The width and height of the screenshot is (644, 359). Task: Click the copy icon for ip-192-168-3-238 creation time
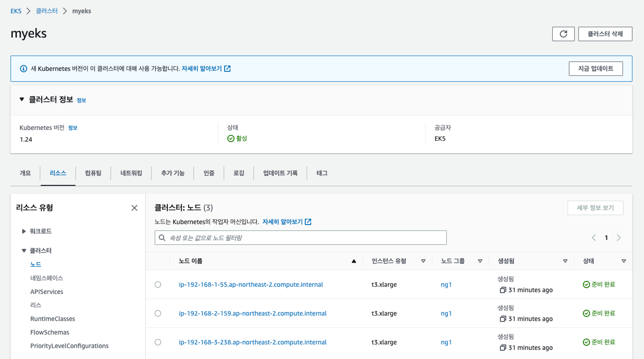click(503, 348)
